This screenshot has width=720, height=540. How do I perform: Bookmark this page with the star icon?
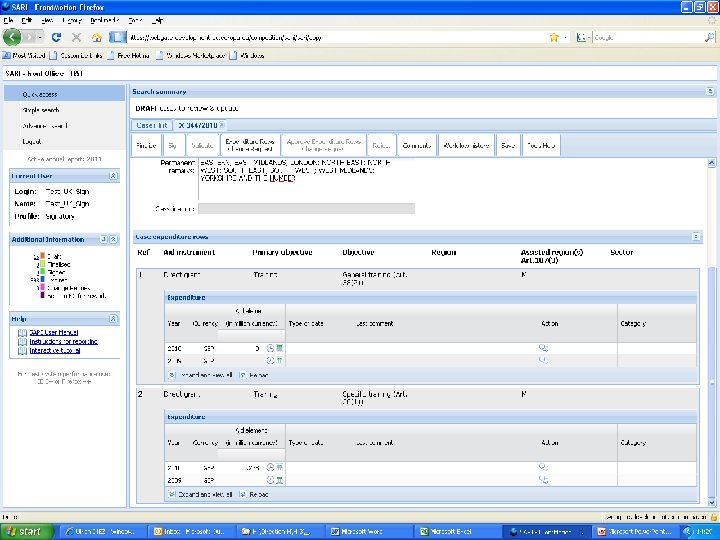coord(554,37)
